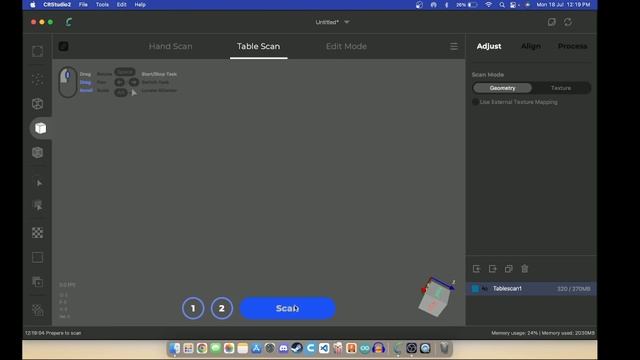Viewport: 640px width, 360px height.
Task: Open the Tools menu
Action: click(x=102, y=4)
